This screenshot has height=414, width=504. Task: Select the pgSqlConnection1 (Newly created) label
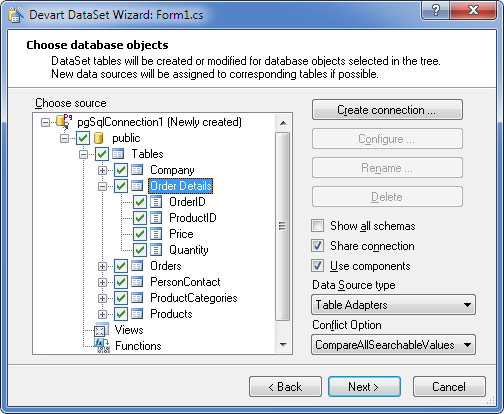tap(159, 122)
